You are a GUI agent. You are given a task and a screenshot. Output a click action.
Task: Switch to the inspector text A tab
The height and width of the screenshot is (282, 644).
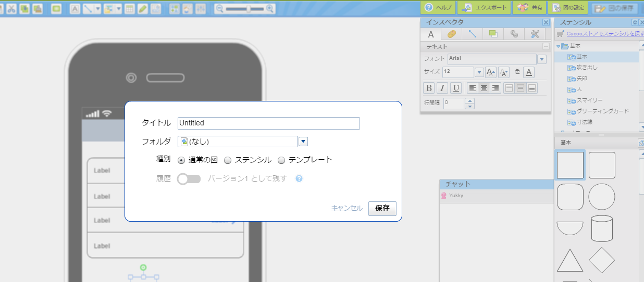point(431,34)
